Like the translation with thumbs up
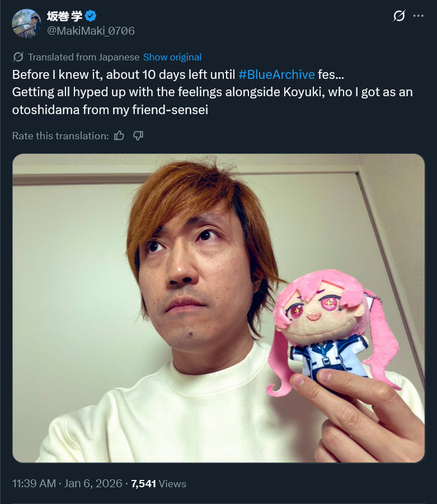The width and height of the screenshot is (437, 504). (119, 135)
